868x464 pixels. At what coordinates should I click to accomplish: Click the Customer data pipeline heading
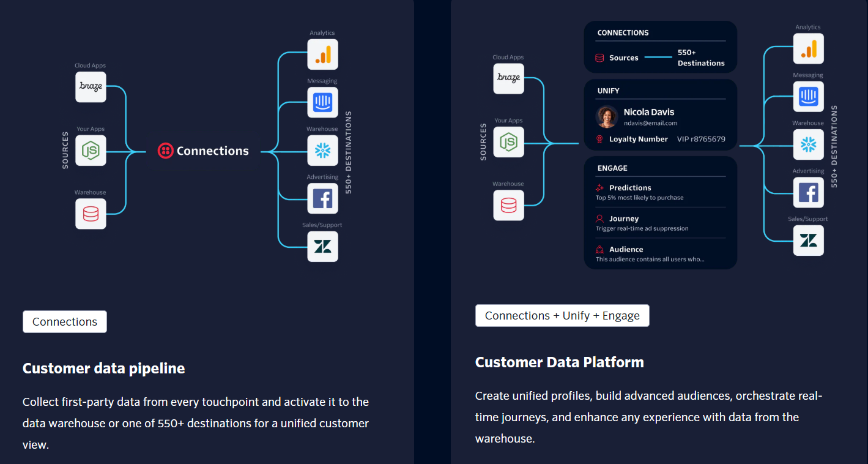[x=104, y=369]
